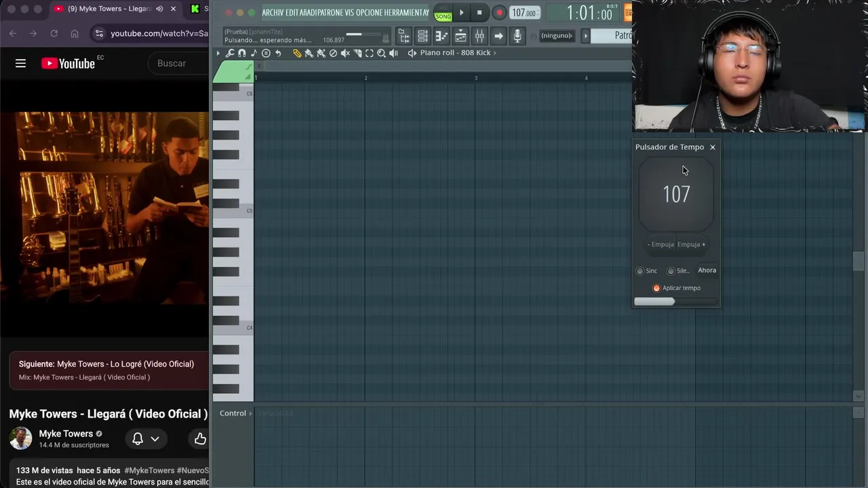Tap the 107 tempo pad
This screenshot has width=868, height=488.
coord(676,195)
